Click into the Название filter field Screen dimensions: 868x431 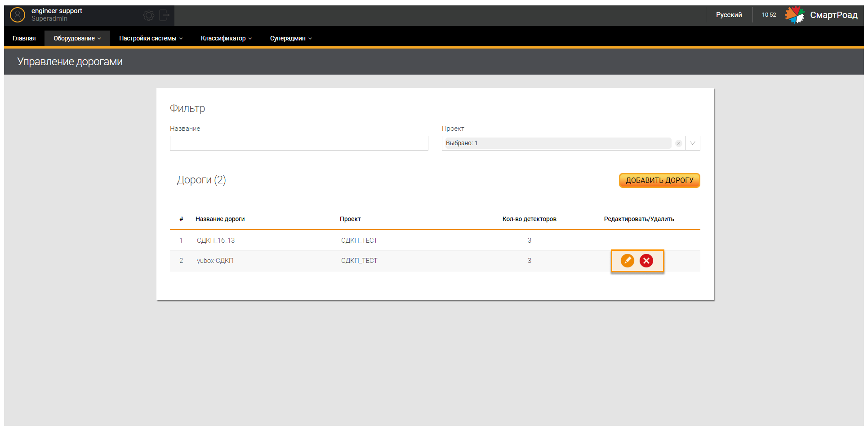pos(299,143)
